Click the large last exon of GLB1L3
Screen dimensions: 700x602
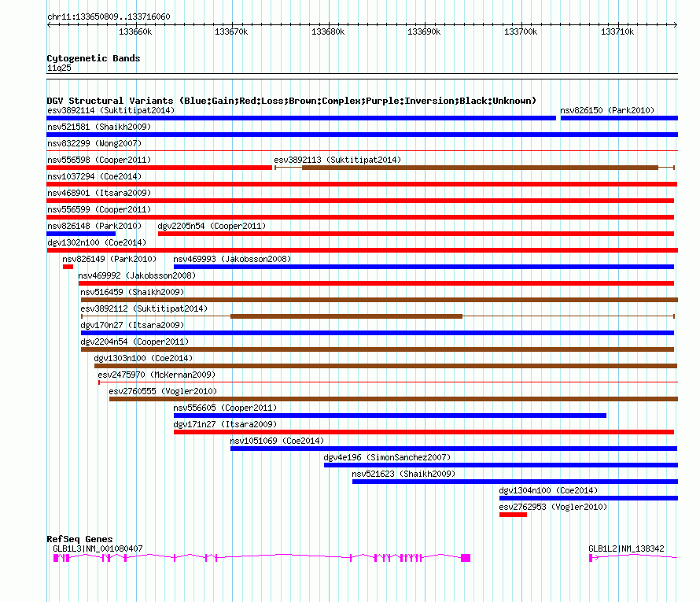point(466,558)
